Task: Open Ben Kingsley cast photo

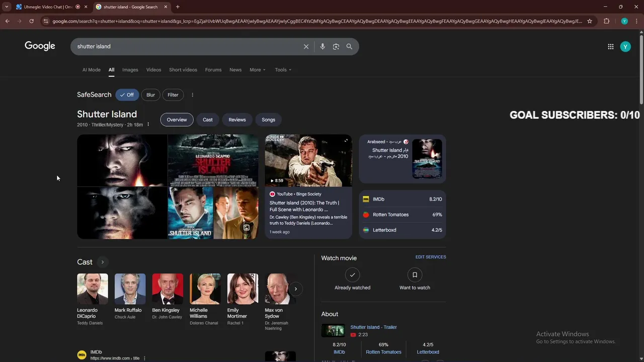Action: tap(168, 289)
